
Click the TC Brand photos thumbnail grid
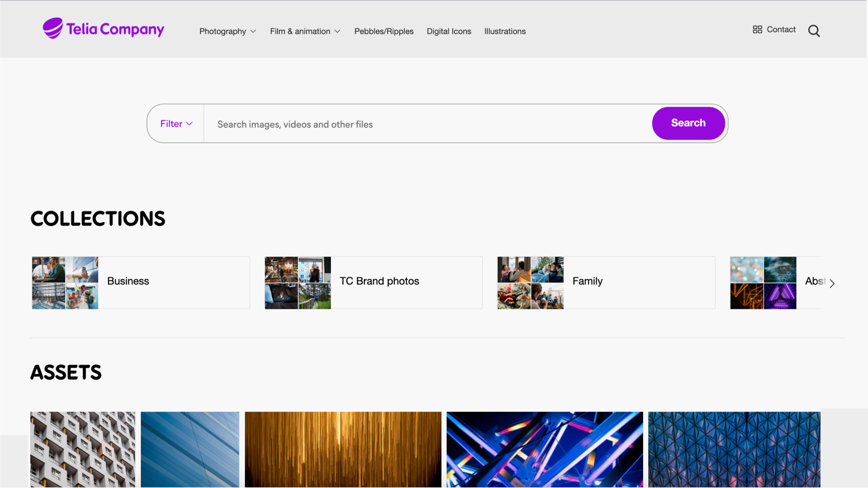tap(298, 283)
